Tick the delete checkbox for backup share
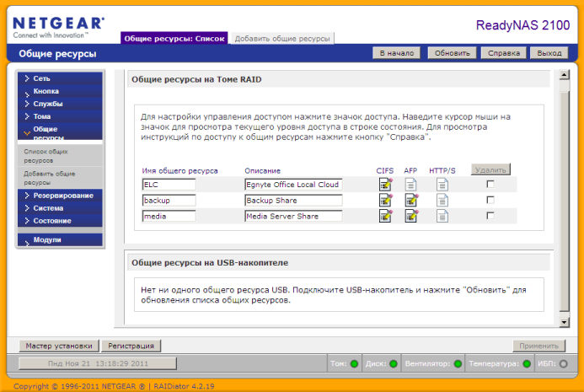 [490, 200]
